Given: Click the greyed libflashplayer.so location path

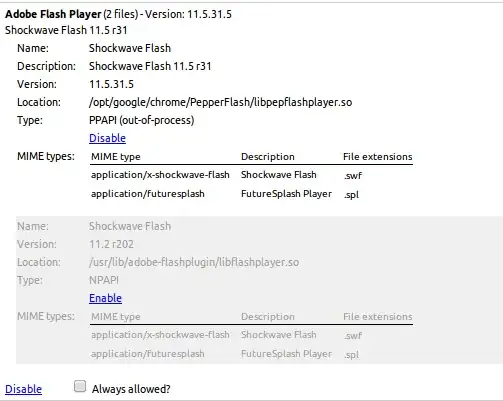Looking at the screenshot, I should point(194,262).
